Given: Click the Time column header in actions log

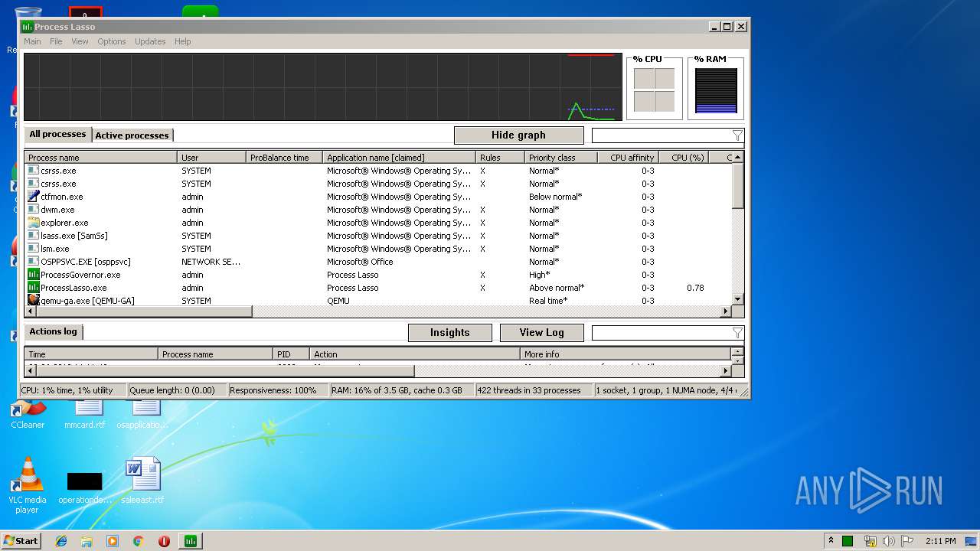Looking at the screenshot, I should coord(91,354).
